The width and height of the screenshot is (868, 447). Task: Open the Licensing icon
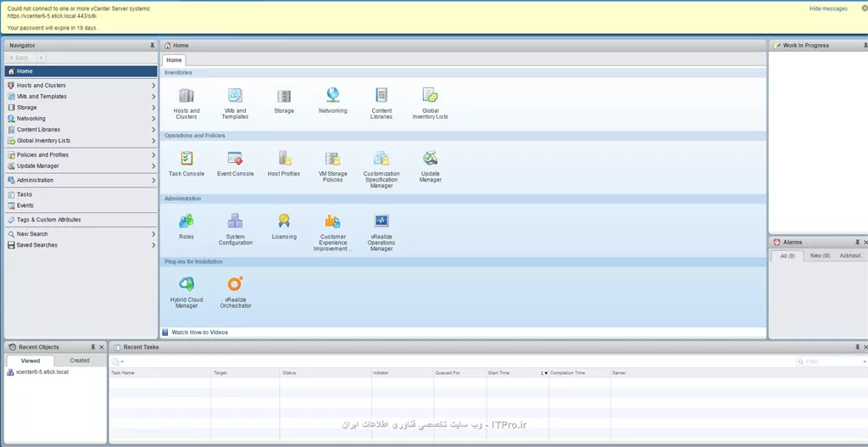pos(284,221)
